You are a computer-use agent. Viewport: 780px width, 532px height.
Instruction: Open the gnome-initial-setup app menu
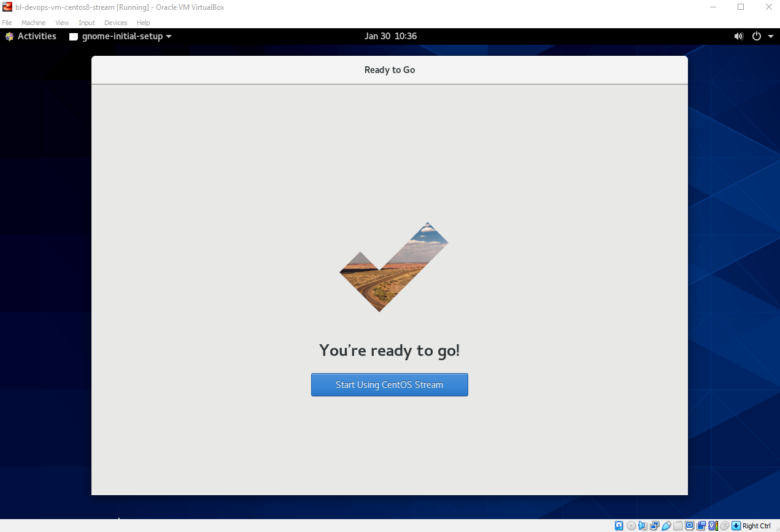[120, 36]
